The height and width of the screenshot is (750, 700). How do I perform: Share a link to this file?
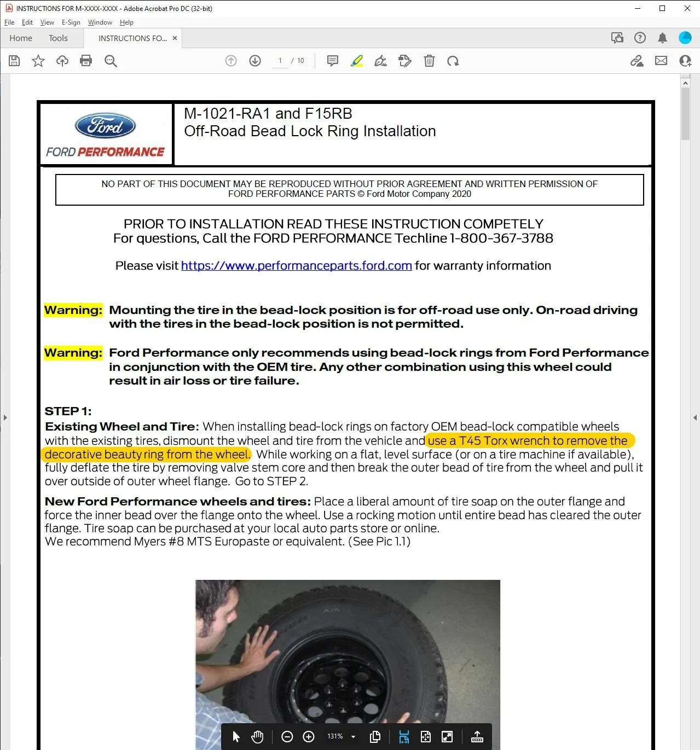(637, 61)
